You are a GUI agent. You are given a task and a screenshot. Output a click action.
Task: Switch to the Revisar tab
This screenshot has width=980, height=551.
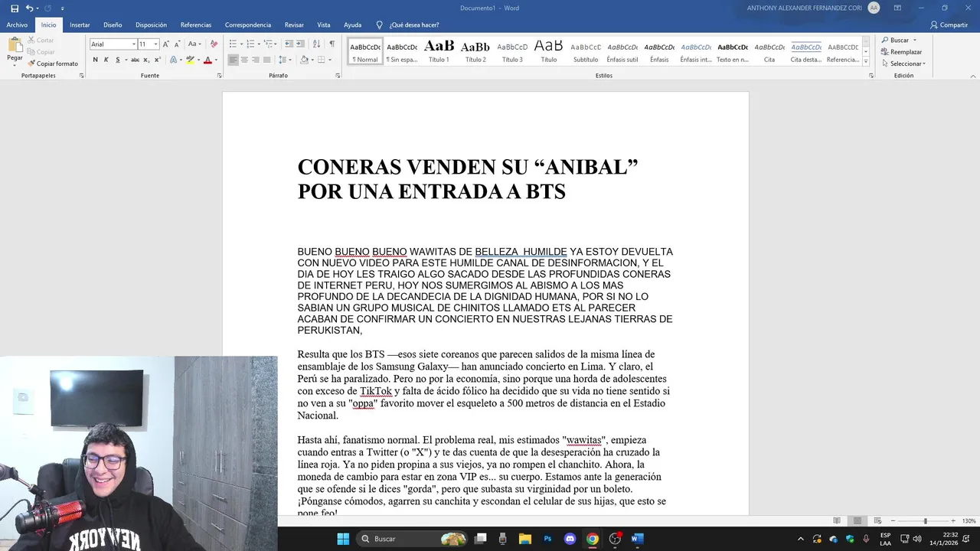[x=294, y=24]
